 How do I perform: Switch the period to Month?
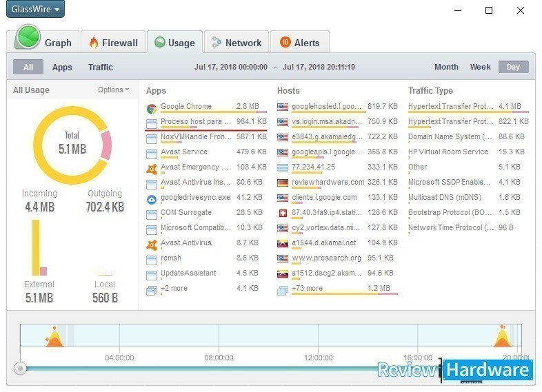[446, 67]
